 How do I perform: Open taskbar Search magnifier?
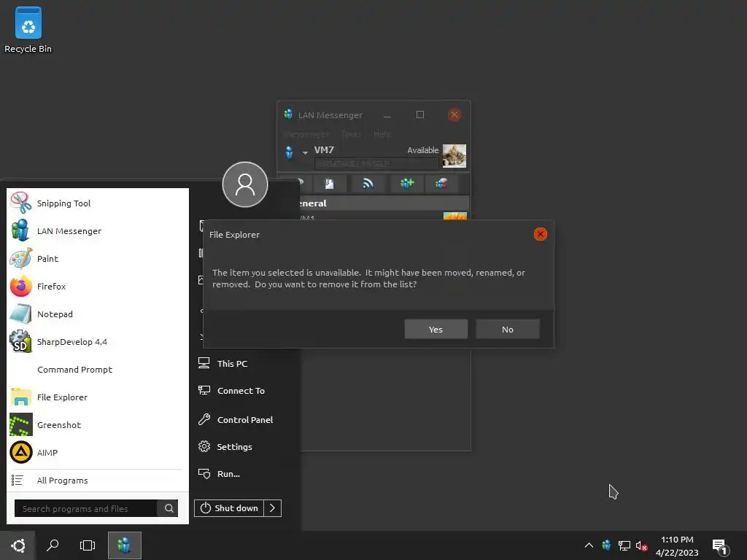53,545
